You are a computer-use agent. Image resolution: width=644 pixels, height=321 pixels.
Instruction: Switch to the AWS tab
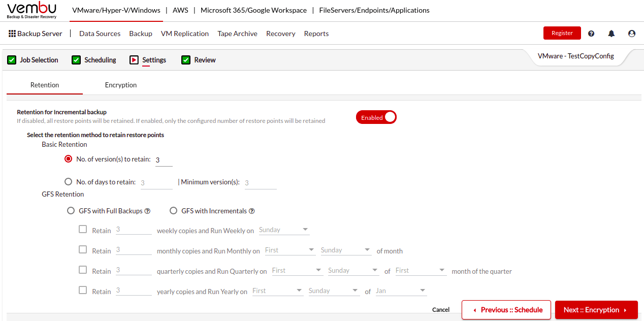coord(180,10)
